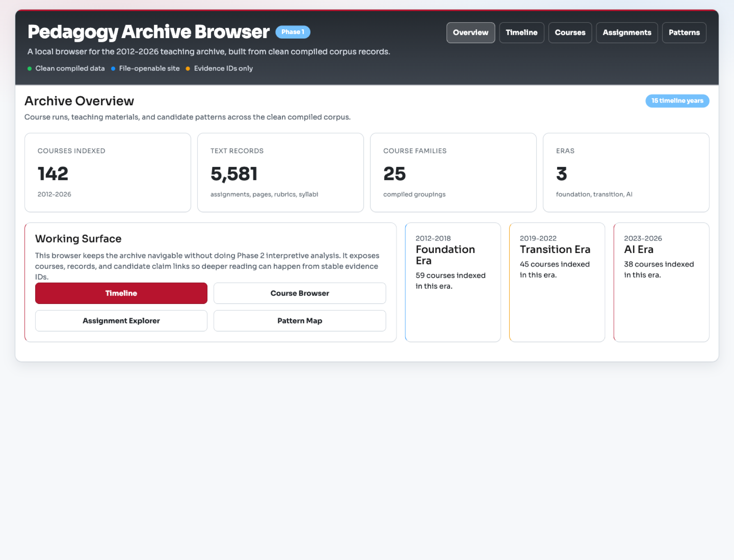The image size is (734, 560).
Task: Select the Eras 3 card
Action: (626, 172)
